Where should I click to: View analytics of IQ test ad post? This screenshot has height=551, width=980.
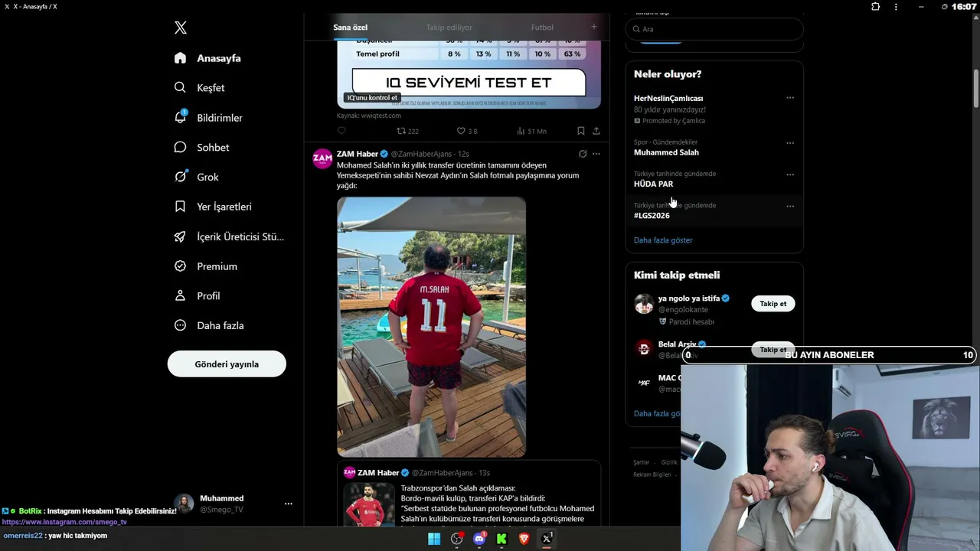tap(531, 131)
